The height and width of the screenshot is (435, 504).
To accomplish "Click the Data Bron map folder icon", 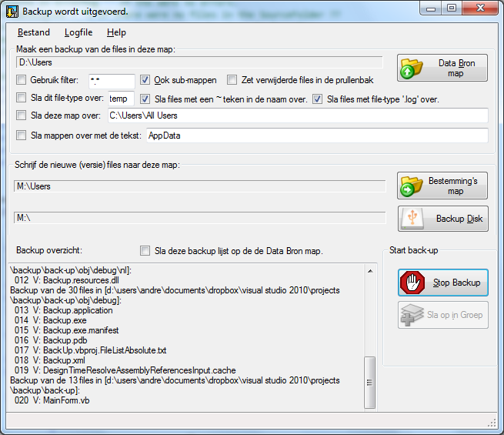I will 413,69.
